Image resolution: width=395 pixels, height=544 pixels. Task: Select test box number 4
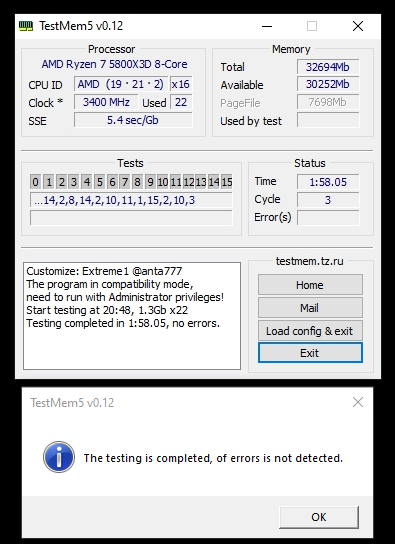pos(87,182)
